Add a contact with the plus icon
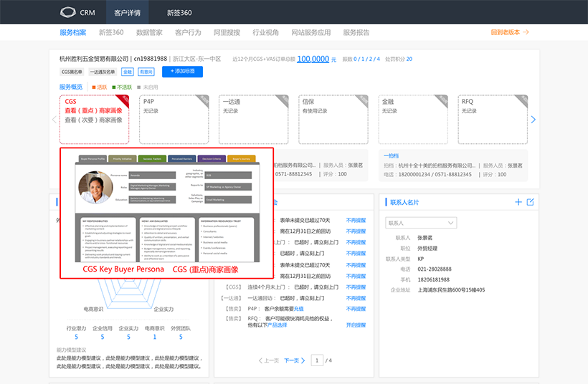588x384 pixels. coord(518,202)
